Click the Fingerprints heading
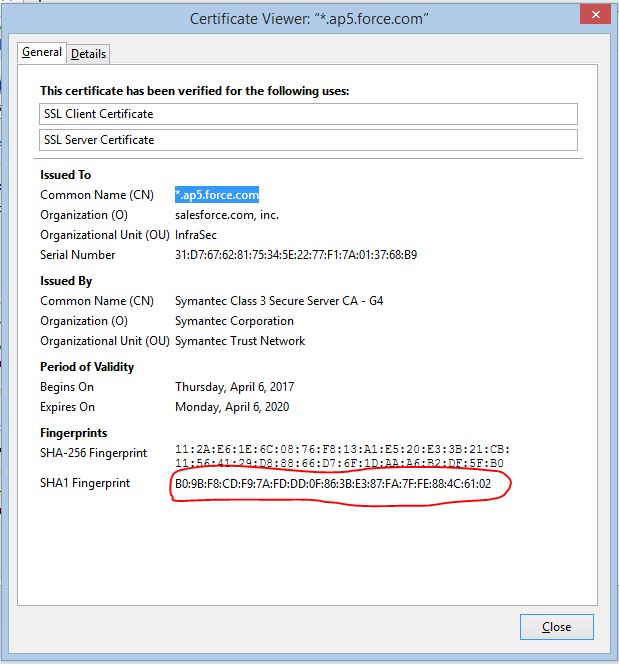 (x=74, y=433)
